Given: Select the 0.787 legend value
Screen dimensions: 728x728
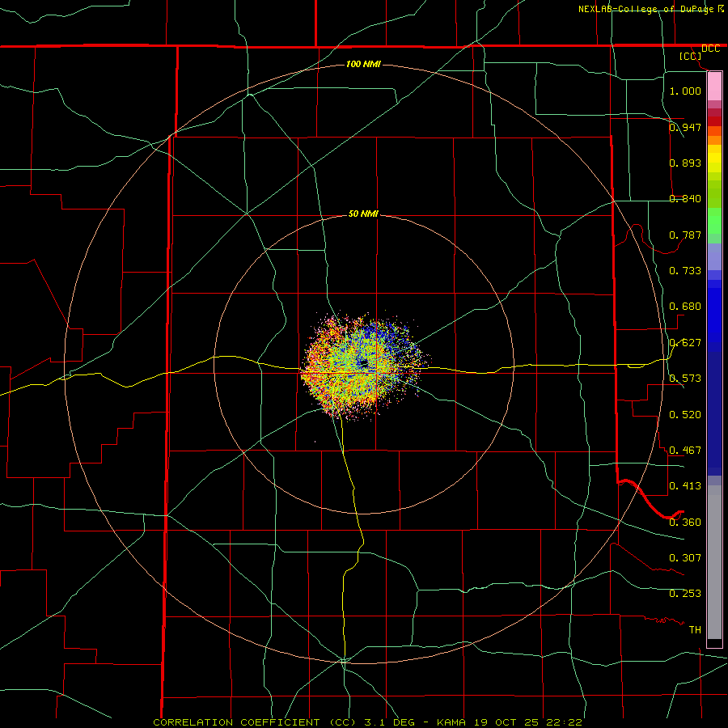Looking at the screenshot, I should tap(685, 235).
